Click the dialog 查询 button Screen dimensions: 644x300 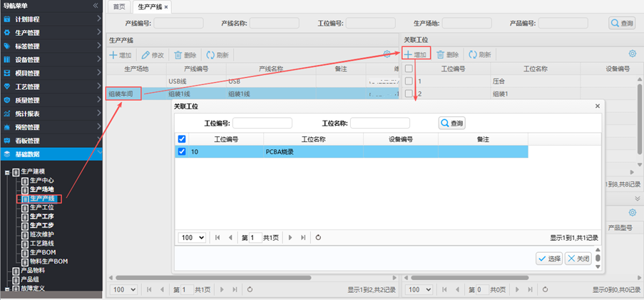[451, 123]
